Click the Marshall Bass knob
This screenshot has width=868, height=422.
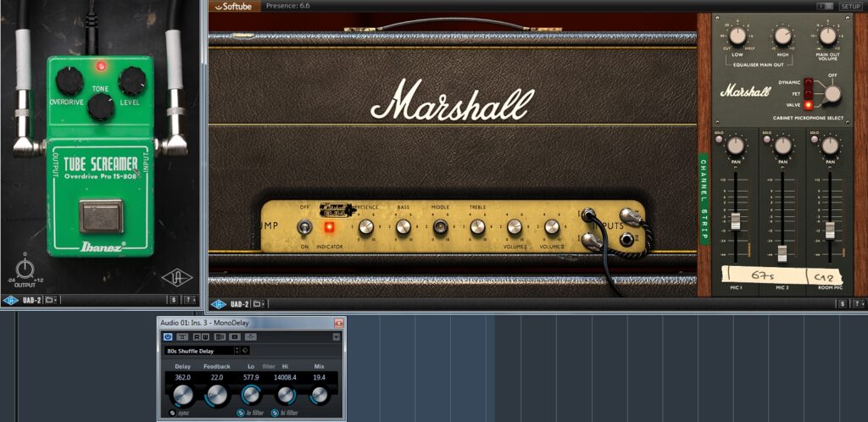tap(403, 227)
